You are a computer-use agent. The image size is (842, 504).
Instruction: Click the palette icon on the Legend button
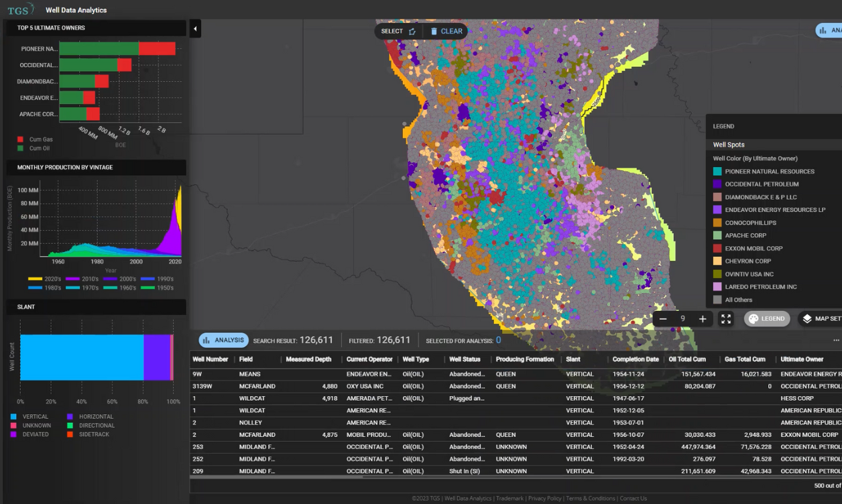(x=753, y=318)
